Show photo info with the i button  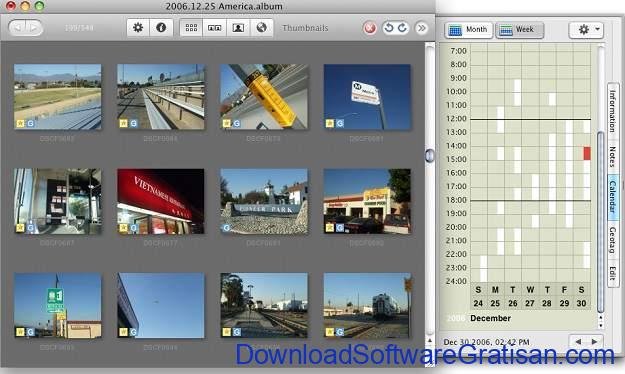click(x=161, y=28)
